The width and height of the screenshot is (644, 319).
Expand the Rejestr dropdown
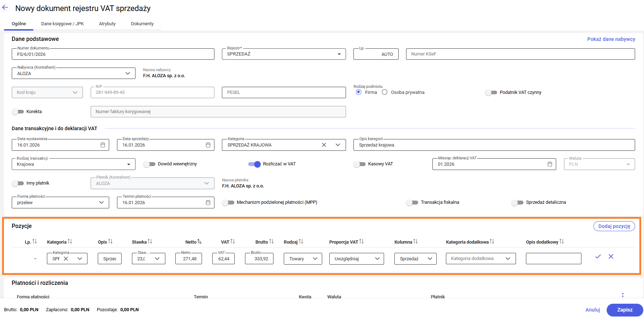339,54
